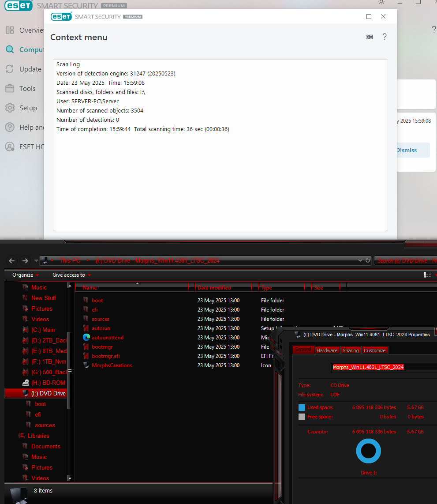This screenshot has width=437, height=504.
Task: Click This PC in the address breadcrumb
Action: (70, 261)
